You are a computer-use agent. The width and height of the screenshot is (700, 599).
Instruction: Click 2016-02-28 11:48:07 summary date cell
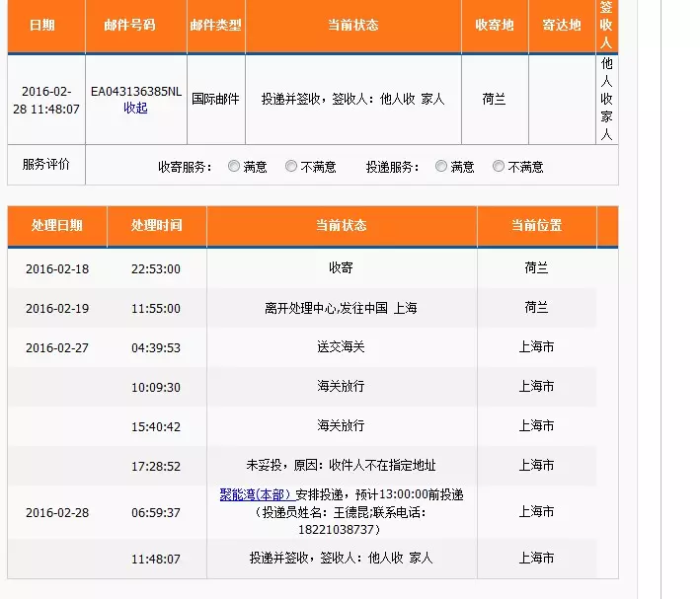[x=46, y=100]
